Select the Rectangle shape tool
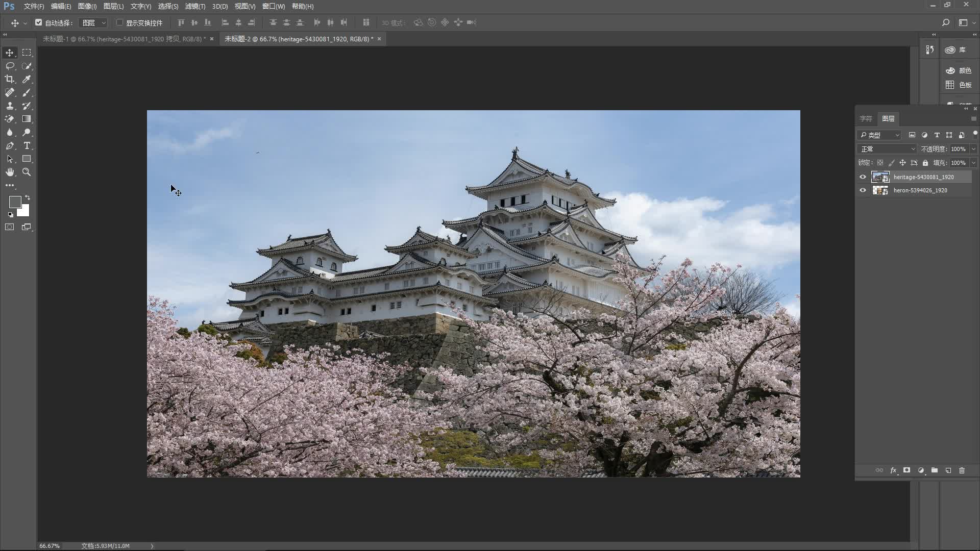The height and width of the screenshot is (551, 980). pyautogui.click(x=27, y=159)
